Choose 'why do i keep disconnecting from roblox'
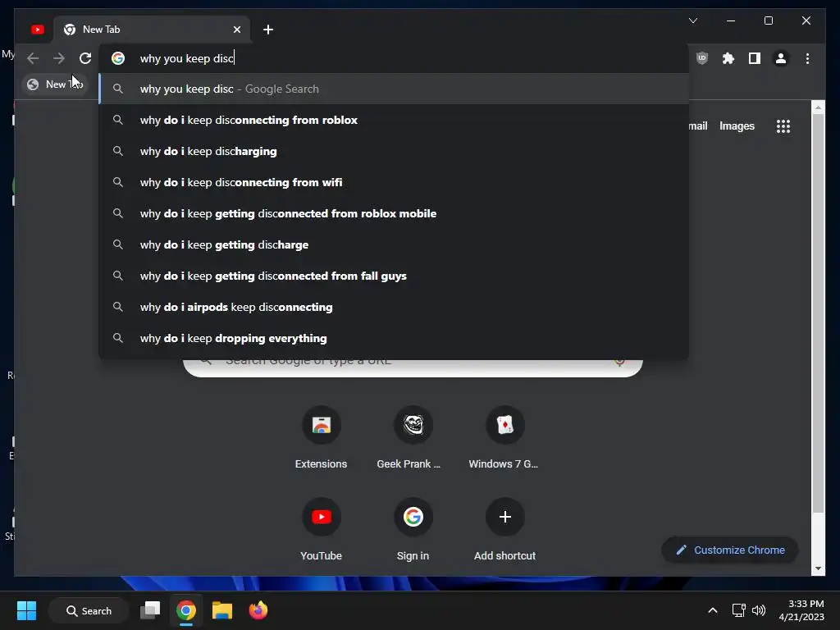The image size is (840, 630). coord(394,120)
